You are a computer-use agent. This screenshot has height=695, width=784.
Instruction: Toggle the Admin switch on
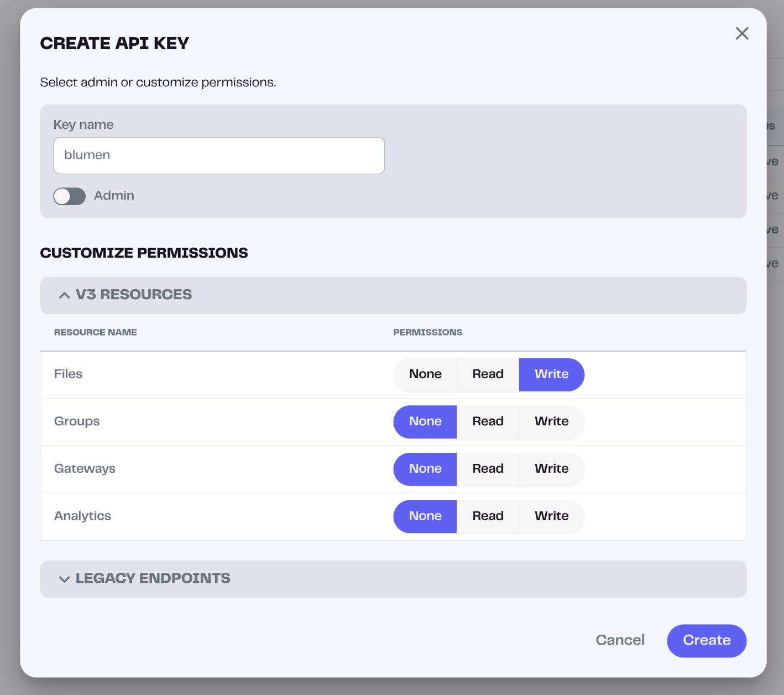[70, 196]
